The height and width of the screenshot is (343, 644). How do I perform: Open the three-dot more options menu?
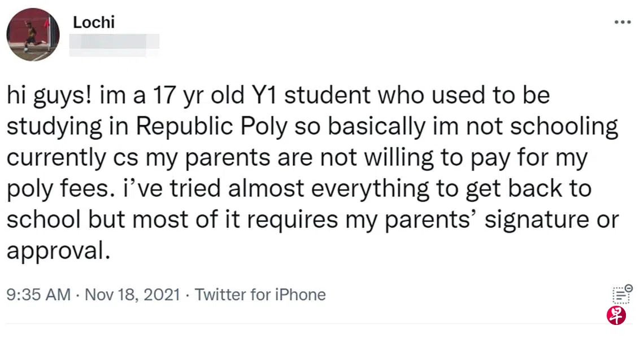point(622,23)
